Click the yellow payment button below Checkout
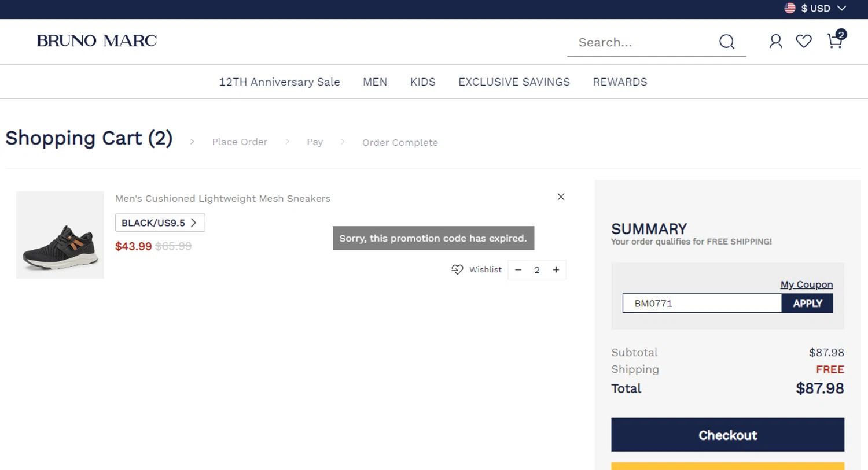The image size is (868, 470). [x=727, y=466]
